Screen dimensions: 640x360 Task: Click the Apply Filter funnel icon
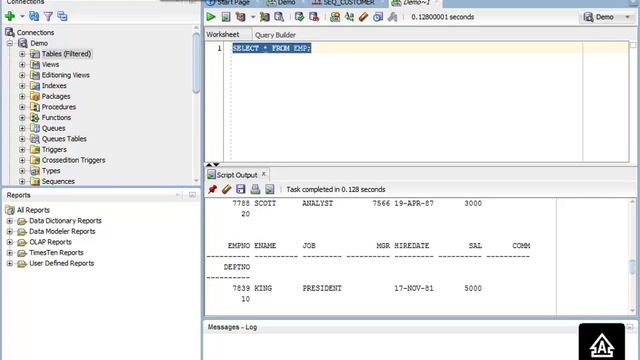pos(48,16)
